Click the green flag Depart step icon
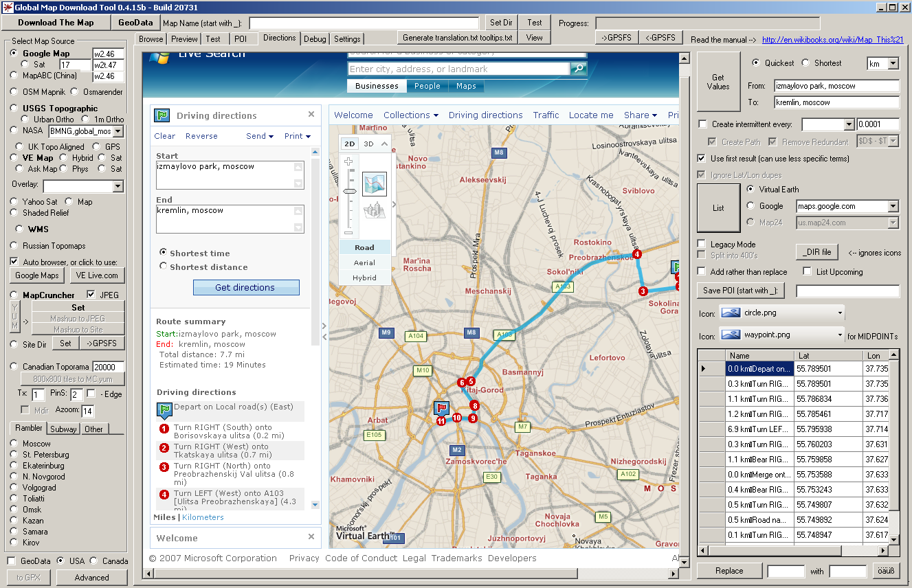 pos(164,411)
